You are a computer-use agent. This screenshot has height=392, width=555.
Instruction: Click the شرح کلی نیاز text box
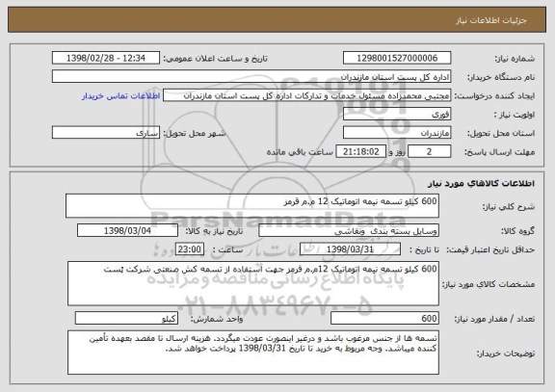click(x=252, y=206)
